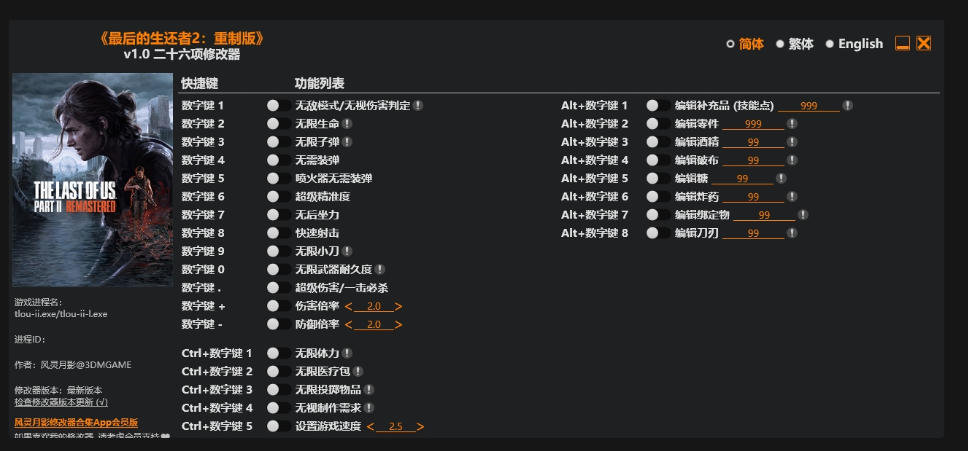Switch the language to English

[854, 44]
